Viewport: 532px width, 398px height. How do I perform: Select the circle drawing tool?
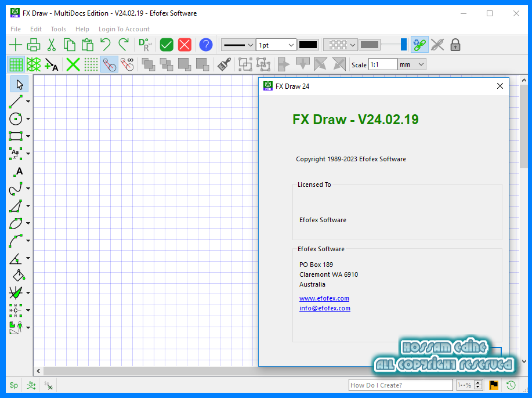point(16,119)
